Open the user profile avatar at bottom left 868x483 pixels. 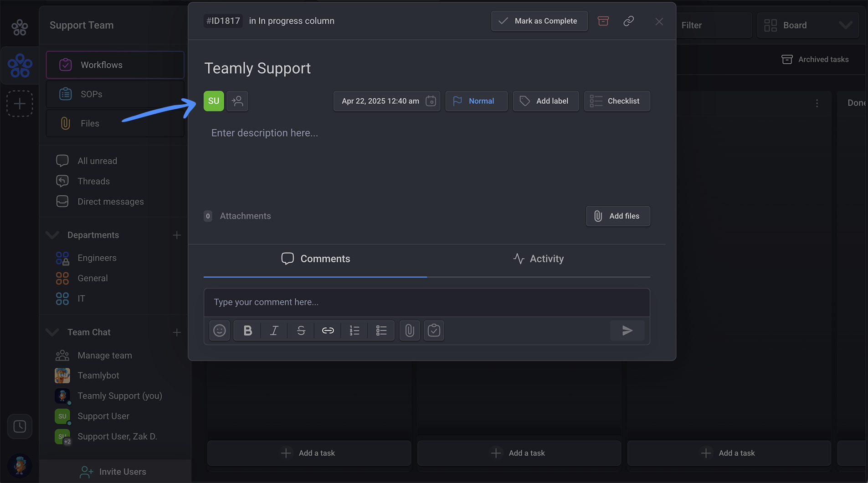20,465
